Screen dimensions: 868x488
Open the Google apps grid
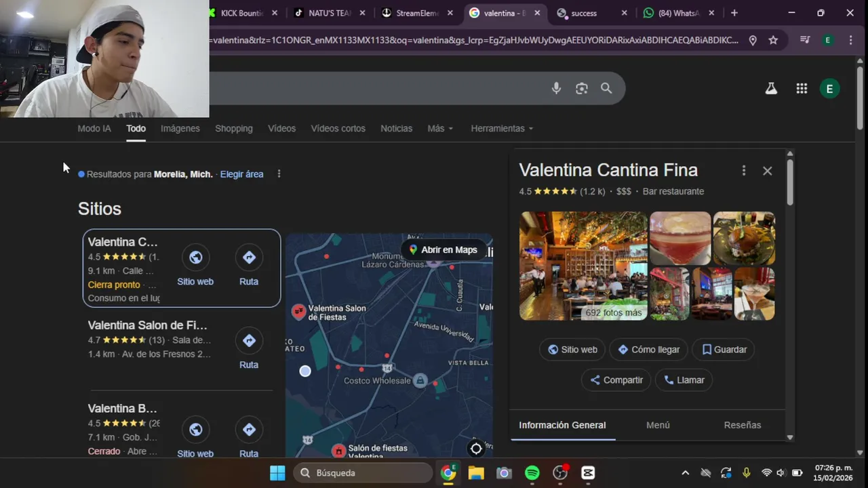coord(802,88)
